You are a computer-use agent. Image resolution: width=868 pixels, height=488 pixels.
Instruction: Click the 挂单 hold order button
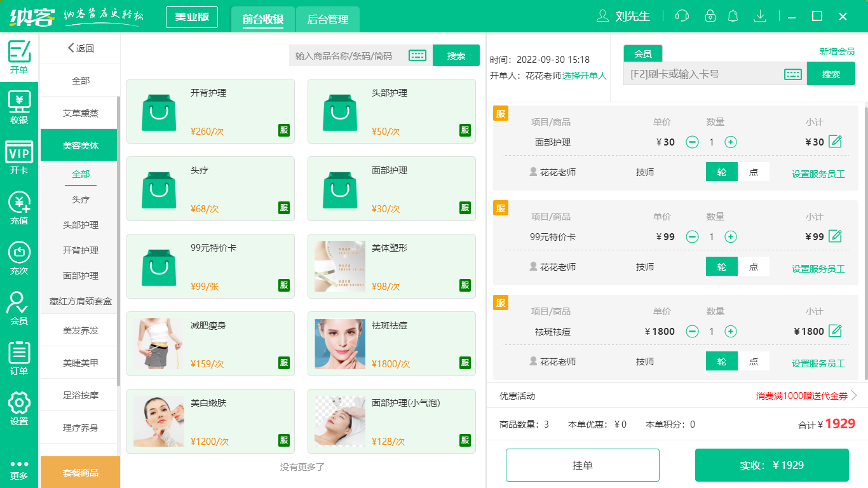pos(582,464)
